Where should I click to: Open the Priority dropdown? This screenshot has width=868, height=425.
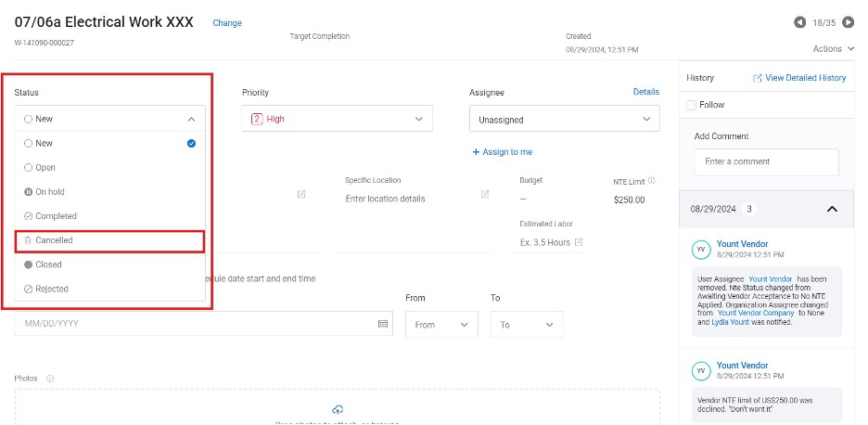[x=337, y=119]
